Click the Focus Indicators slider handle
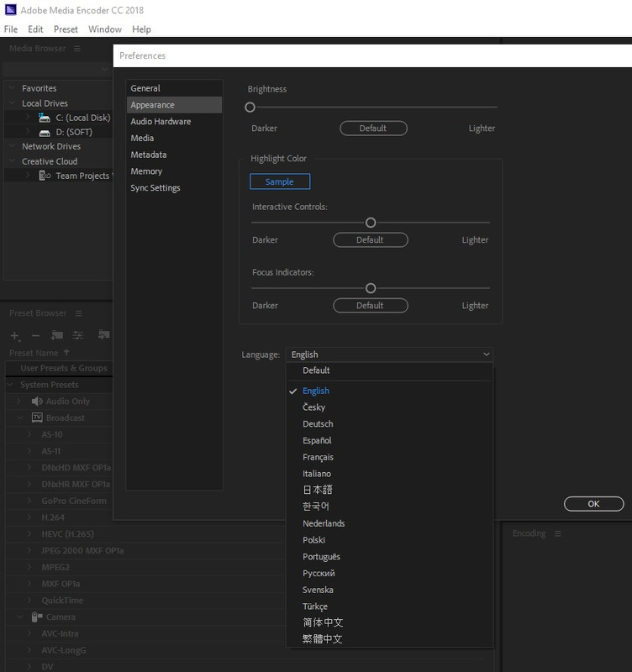 tap(371, 288)
